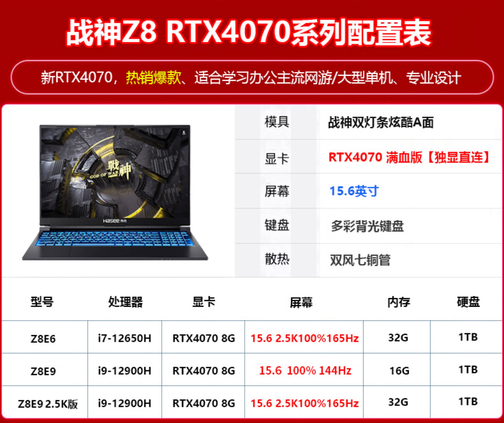Click the 战神Z8 RTX4070系列配置表 title
This screenshot has width=504, height=423.
(x=248, y=33)
